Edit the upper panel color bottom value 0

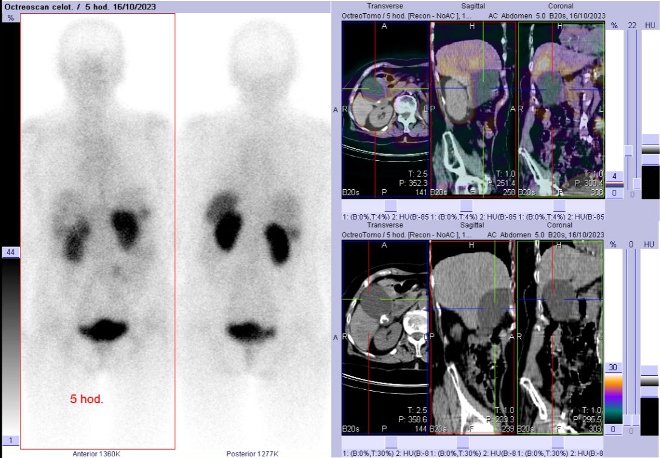coord(615,193)
